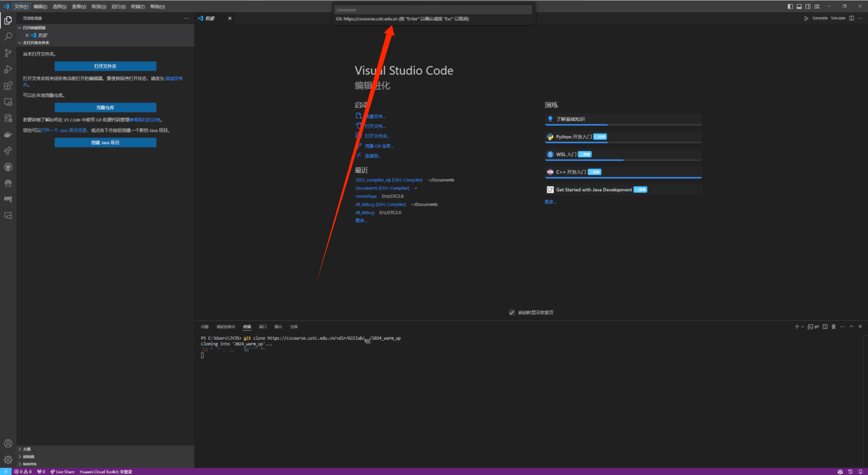Open the 帮助(H) menu

pos(158,6)
